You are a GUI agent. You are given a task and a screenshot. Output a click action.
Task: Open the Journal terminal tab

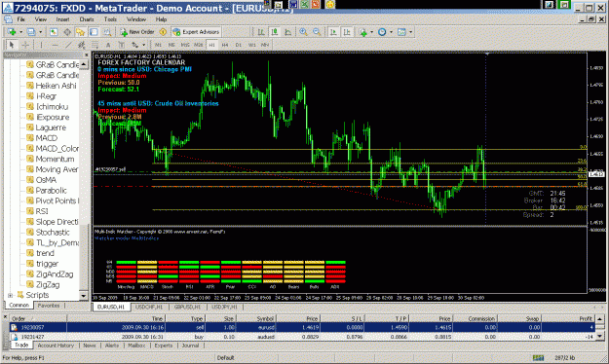pyautogui.click(x=190, y=346)
